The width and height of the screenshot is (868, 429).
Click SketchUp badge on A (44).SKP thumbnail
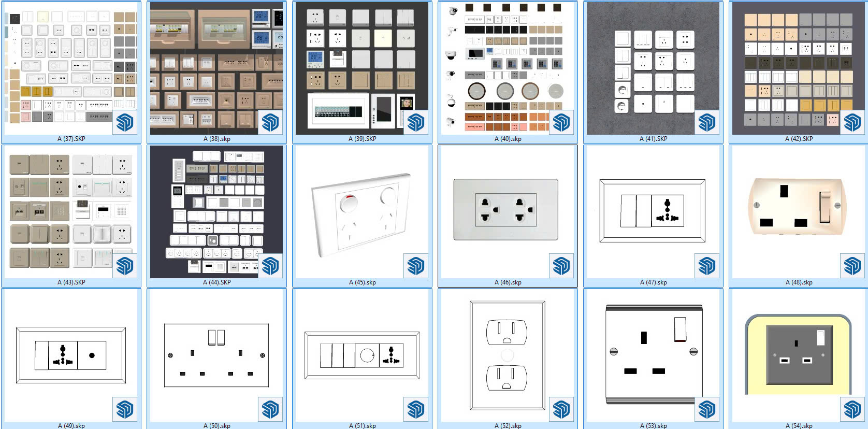click(x=270, y=266)
